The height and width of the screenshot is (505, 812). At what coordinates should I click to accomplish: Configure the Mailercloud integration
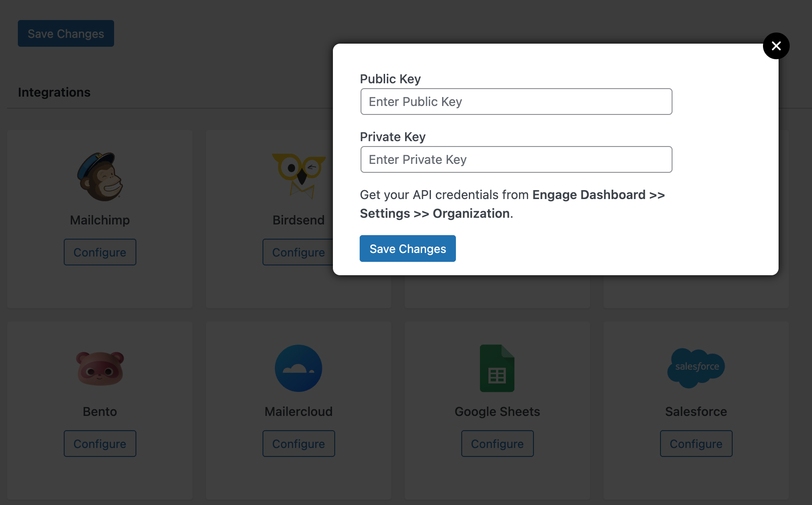pyautogui.click(x=298, y=444)
